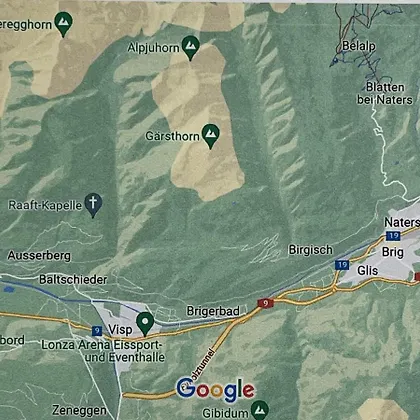Select the Brigerbad place label

213,311
